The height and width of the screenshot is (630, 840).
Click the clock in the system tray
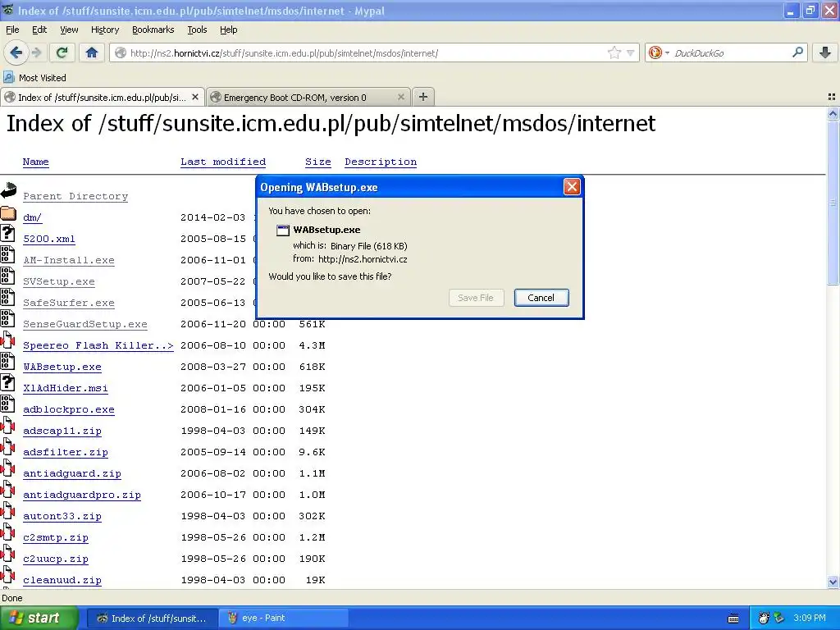(x=810, y=618)
